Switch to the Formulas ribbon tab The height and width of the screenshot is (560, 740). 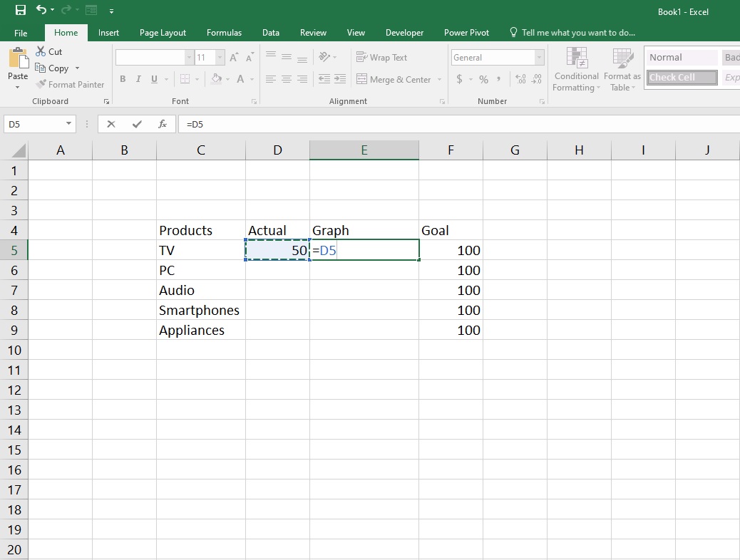pyautogui.click(x=224, y=32)
